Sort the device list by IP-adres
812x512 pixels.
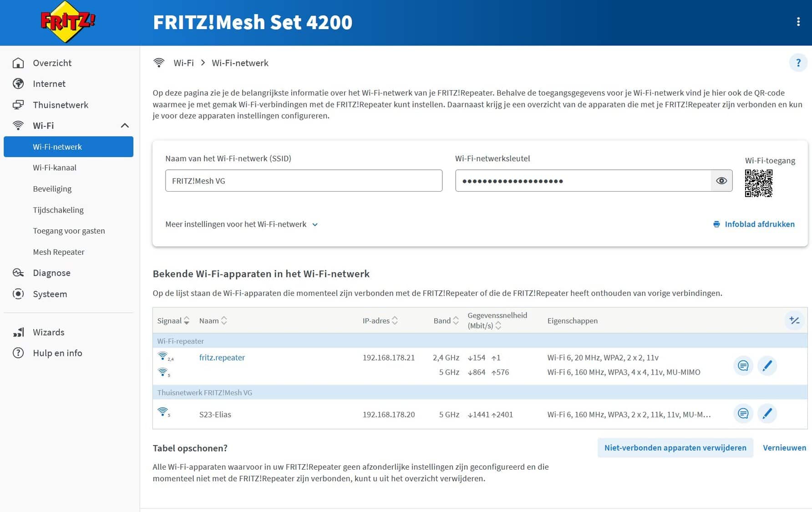click(x=380, y=320)
